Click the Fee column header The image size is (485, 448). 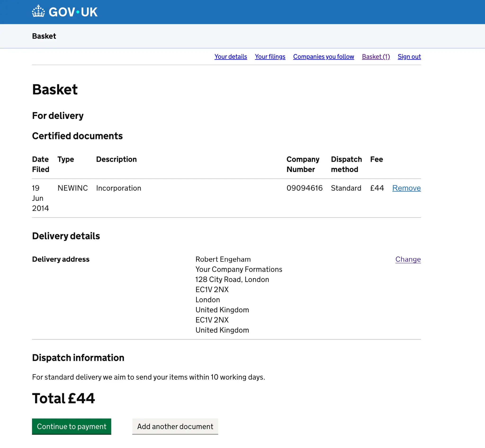(x=377, y=159)
